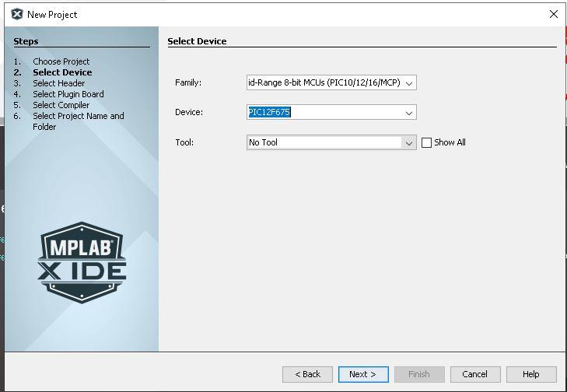567x392 pixels.
Task: Open the Tool dropdown arrow
Action: click(x=408, y=143)
